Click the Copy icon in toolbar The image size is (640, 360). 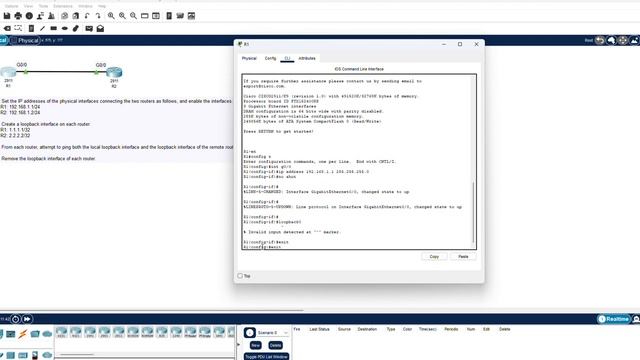pos(64,16)
